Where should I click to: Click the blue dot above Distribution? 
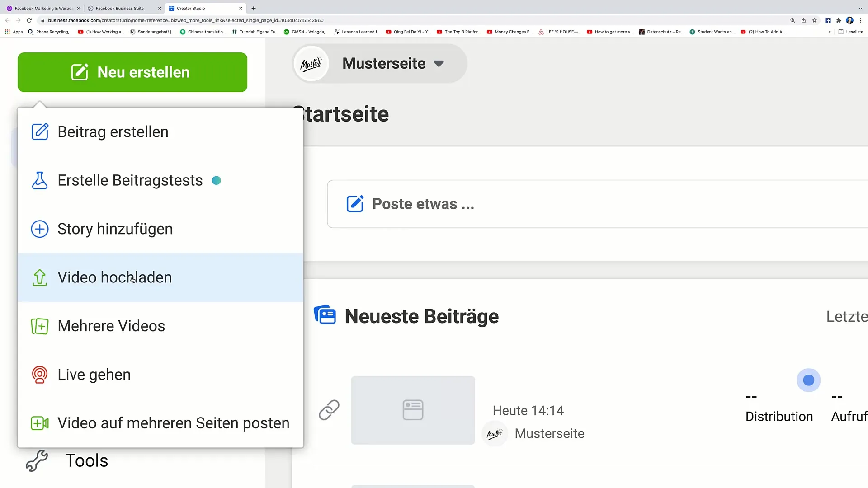809,380
